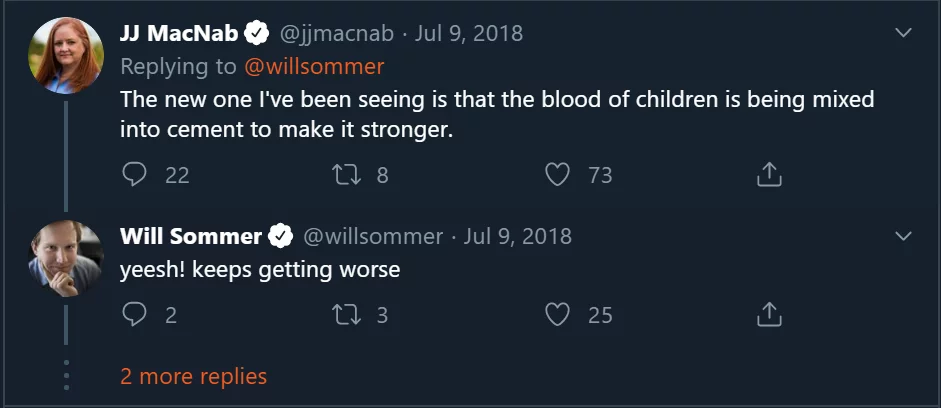This screenshot has width=941, height=408.
Task: Open @willsommer mention link
Action: click(x=314, y=67)
